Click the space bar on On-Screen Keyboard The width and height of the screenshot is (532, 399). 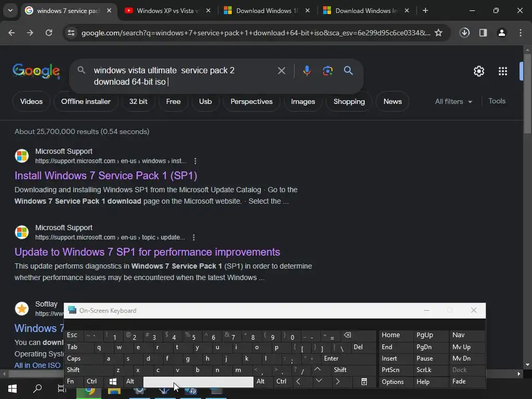[198, 382]
